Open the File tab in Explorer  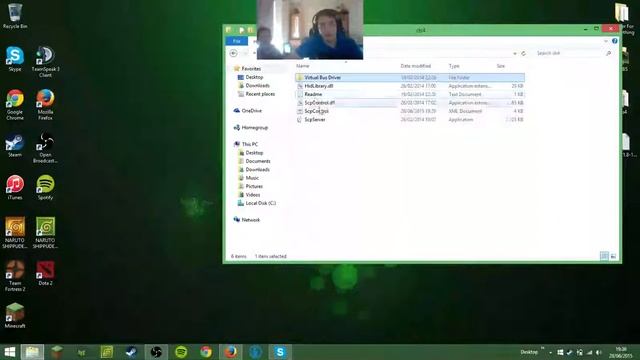(236, 41)
